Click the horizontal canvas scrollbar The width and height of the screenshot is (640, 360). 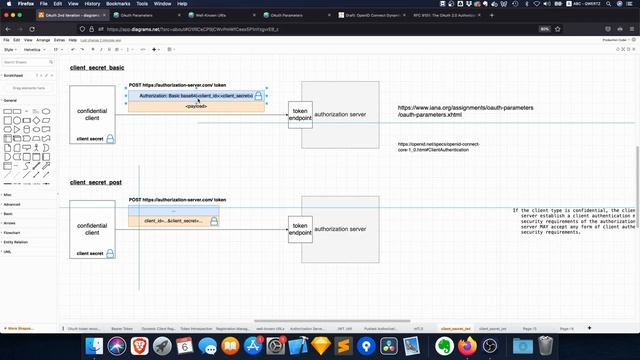pyautogui.click(x=332, y=321)
